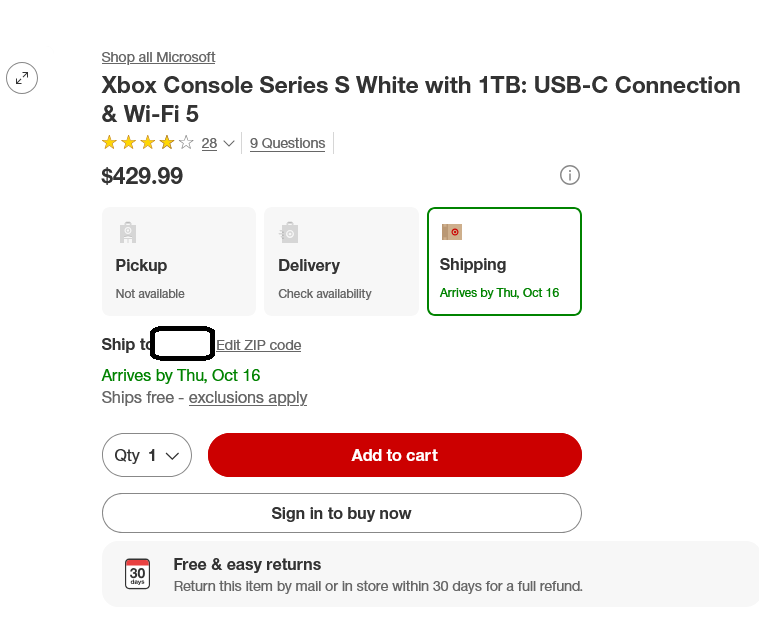The width and height of the screenshot is (759, 629).
Task: Select the Shipping fulfillment option
Action: coord(504,262)
